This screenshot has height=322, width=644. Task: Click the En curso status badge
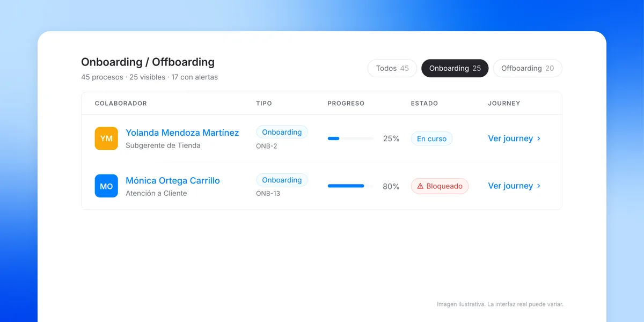tap(432, 138)
